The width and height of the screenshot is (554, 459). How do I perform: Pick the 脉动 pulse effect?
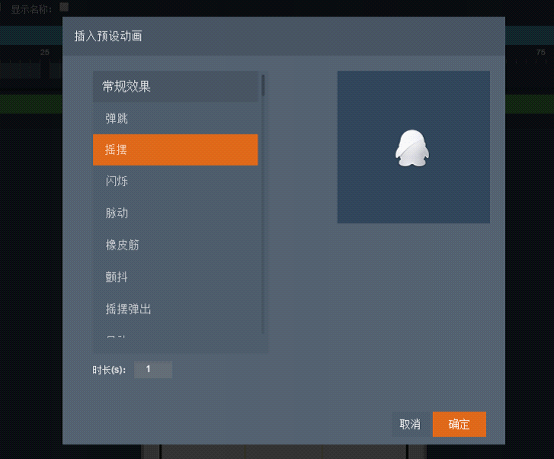(x=175, y=213)
